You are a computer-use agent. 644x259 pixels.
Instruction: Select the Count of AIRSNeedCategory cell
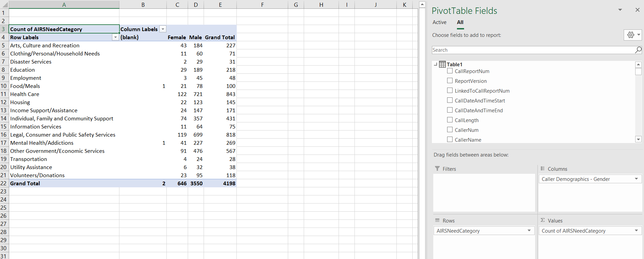coord(64,29)
